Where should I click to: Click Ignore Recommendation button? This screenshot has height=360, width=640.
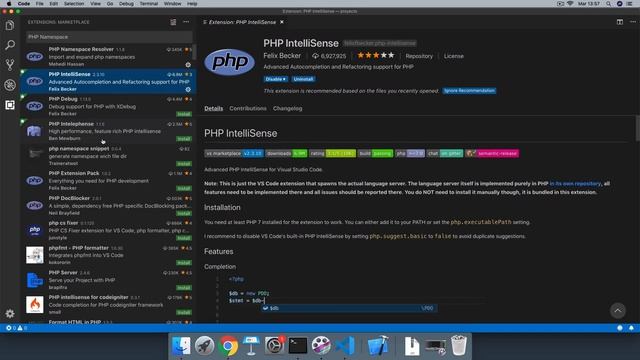(x=469, y=91)
